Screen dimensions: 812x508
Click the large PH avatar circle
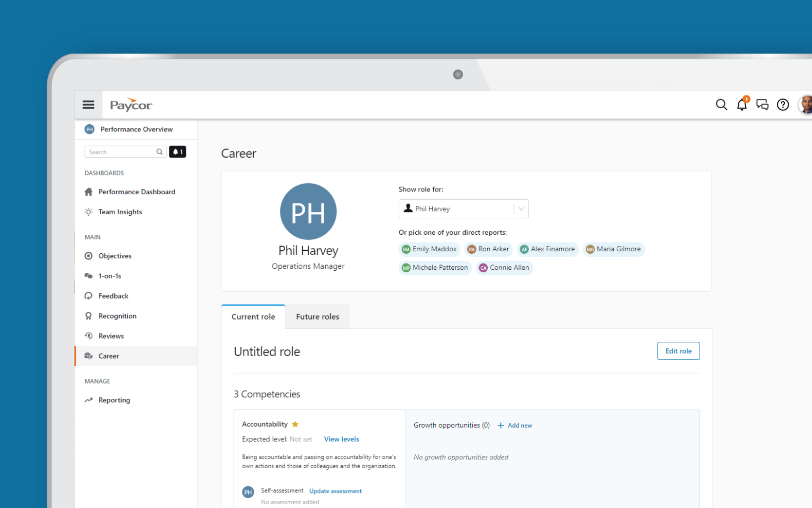308,211
